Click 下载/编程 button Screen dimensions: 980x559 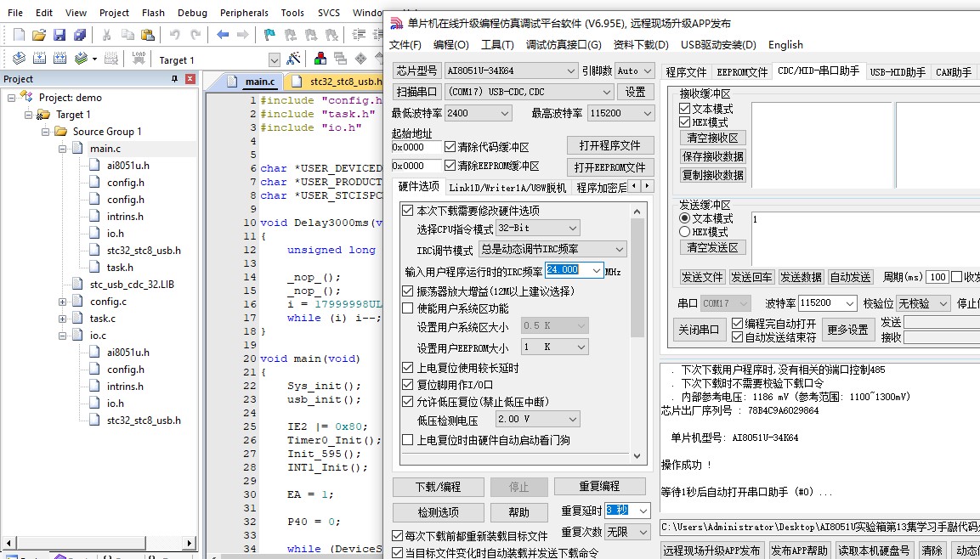tap(438, 487)
